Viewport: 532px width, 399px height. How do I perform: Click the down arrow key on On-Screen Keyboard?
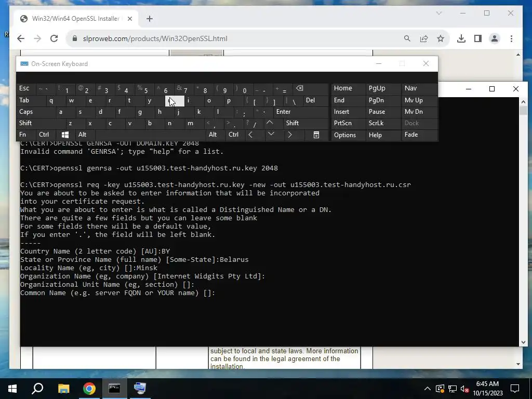pos(271,135)
